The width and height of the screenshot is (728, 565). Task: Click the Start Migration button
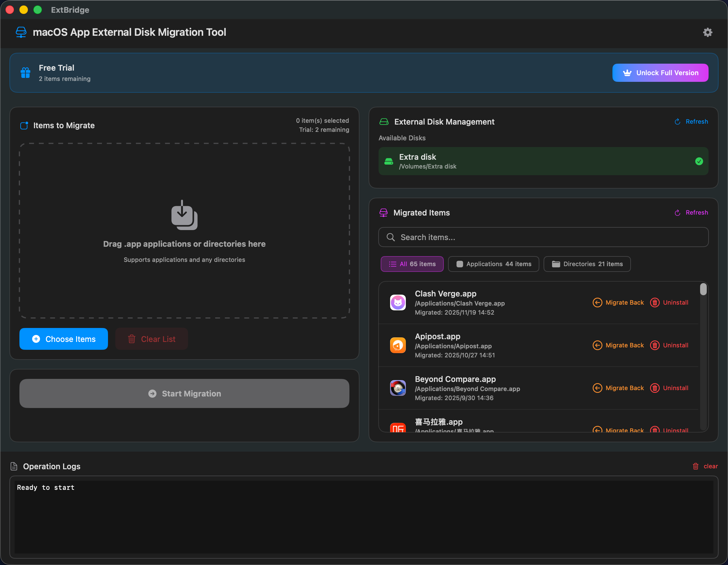tap(184, 393)
